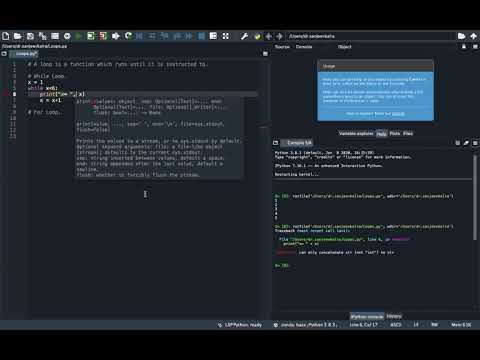Click the at-symbol symbol finder icon
Screen dimensions: 480x360
click(67, 36)
